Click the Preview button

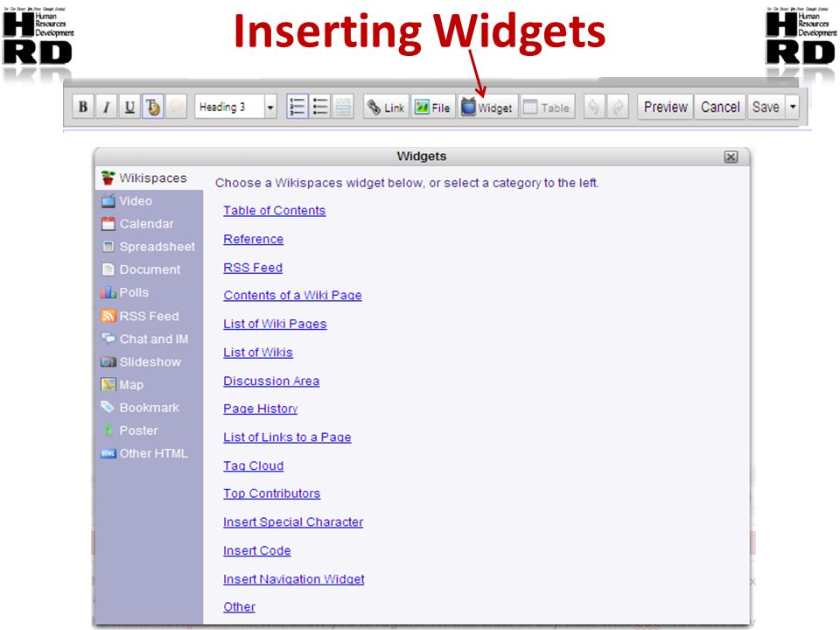(x=665, y=107)
